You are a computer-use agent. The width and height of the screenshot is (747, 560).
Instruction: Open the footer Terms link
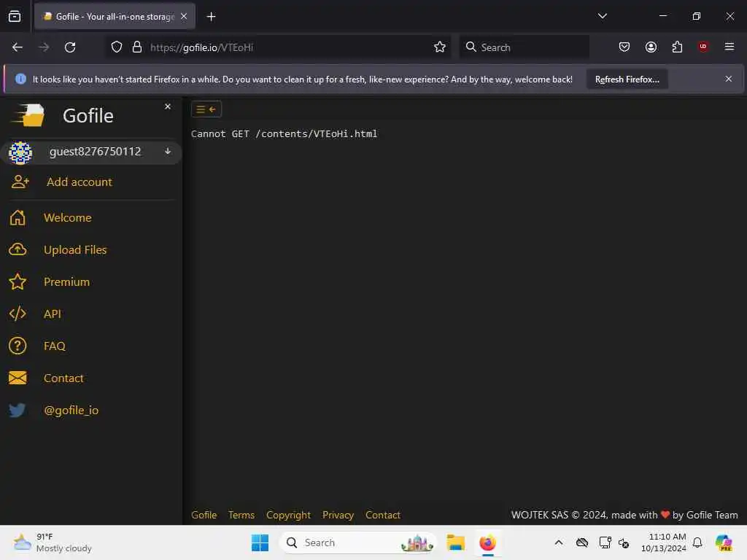pos(241,516)
